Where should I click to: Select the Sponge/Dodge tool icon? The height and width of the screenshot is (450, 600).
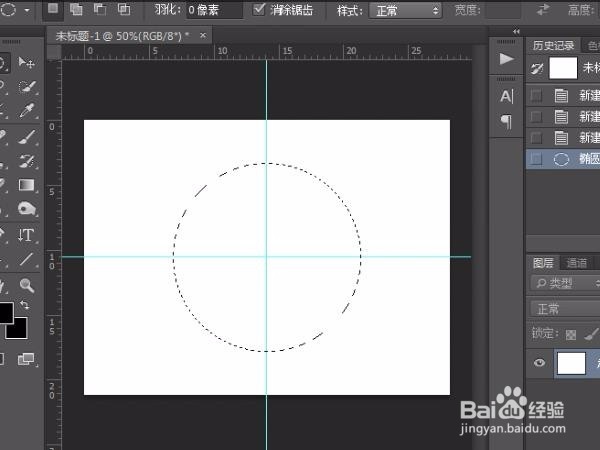tap(26, 209)
